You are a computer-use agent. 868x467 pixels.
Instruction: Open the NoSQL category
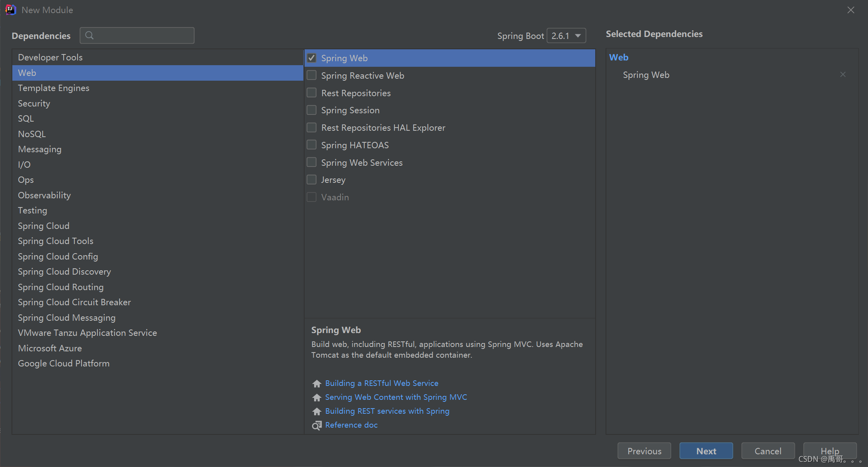pyautogui.click(x=157, y=134)
